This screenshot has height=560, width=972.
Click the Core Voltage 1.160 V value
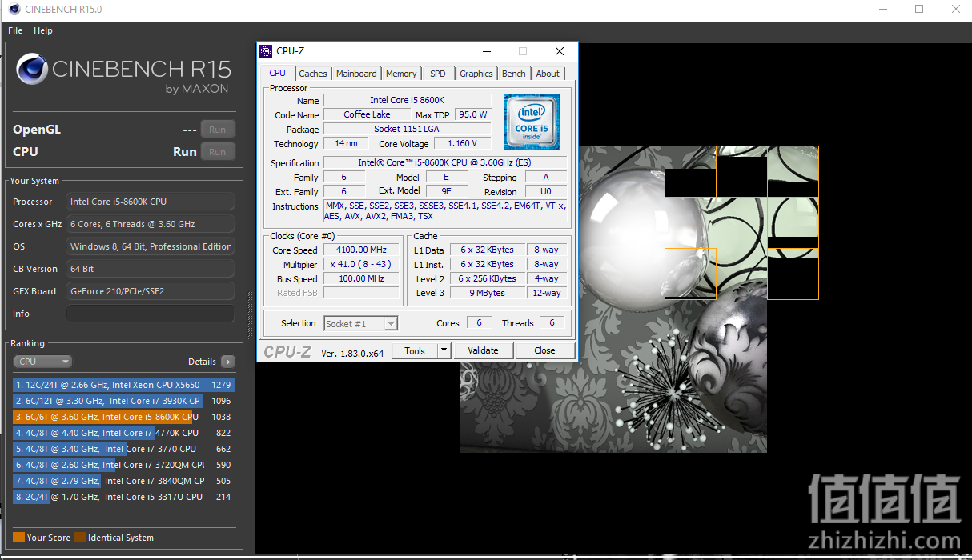click(463, 143)
